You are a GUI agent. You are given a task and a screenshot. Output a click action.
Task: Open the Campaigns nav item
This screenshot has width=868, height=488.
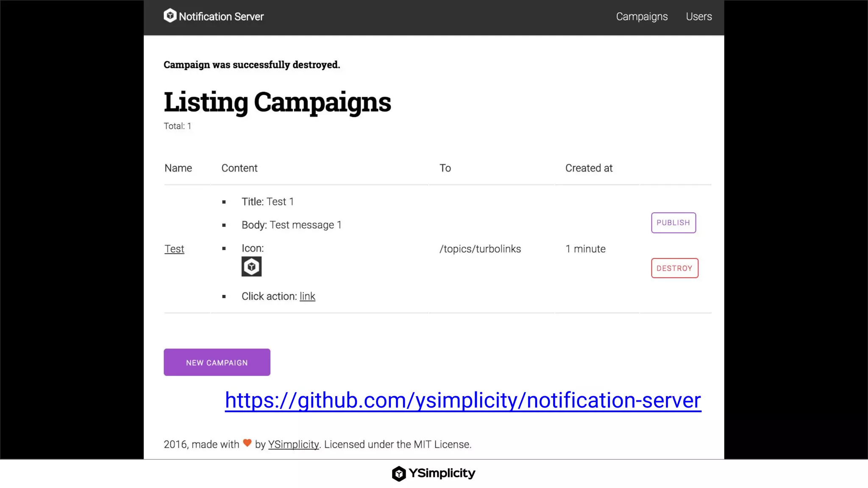click(x=642, y=17)
